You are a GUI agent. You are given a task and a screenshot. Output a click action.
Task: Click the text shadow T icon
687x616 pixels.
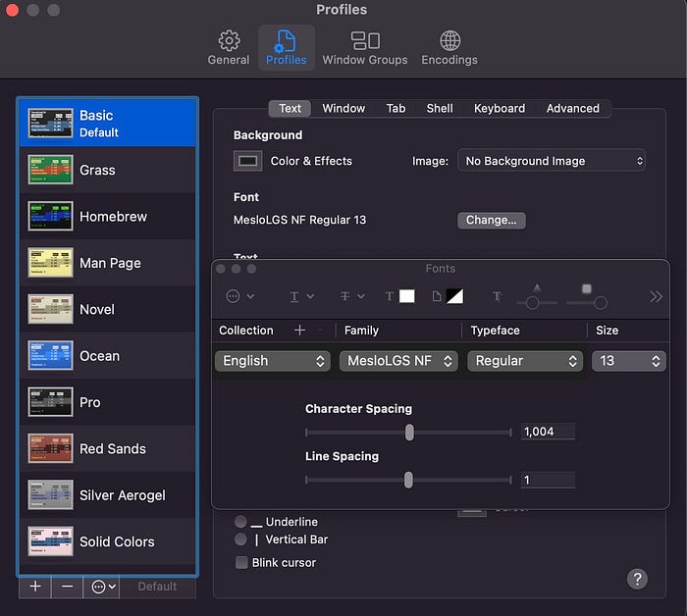pos(497,296)
